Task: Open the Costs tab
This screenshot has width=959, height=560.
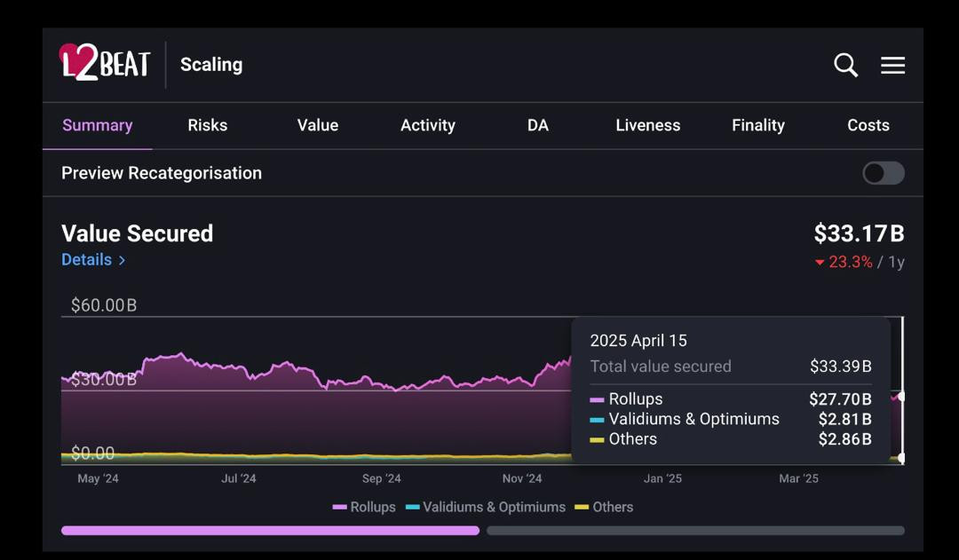Action: [x=868, y=125]
